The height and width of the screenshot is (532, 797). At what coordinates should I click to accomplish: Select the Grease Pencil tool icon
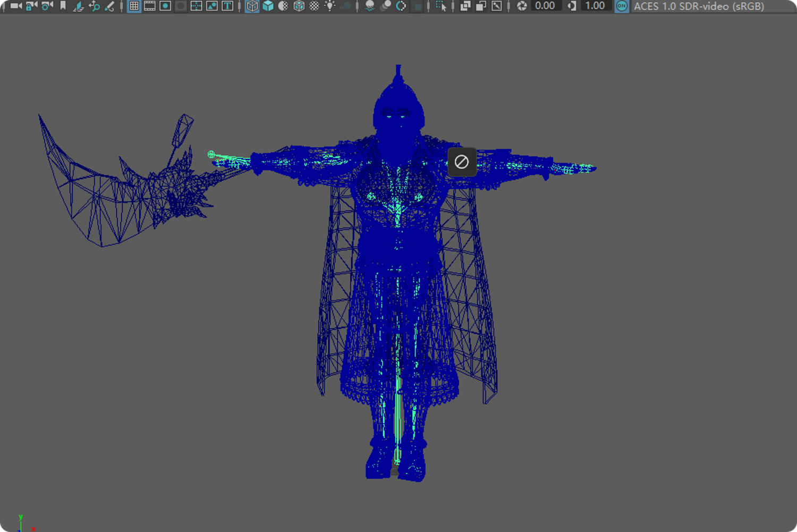point(110,6)
